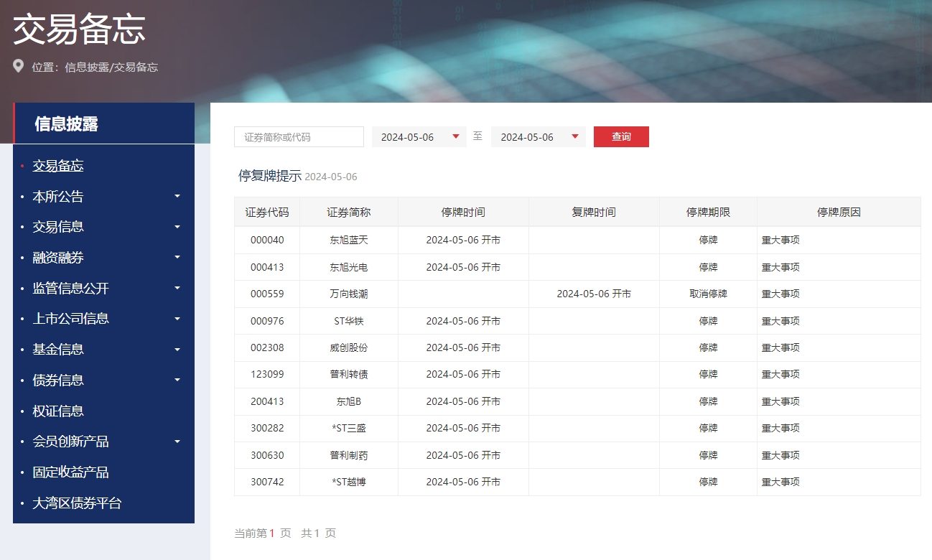
Task: Open the start date dropdown 2024-05-06
Action: tap(419, 137)
